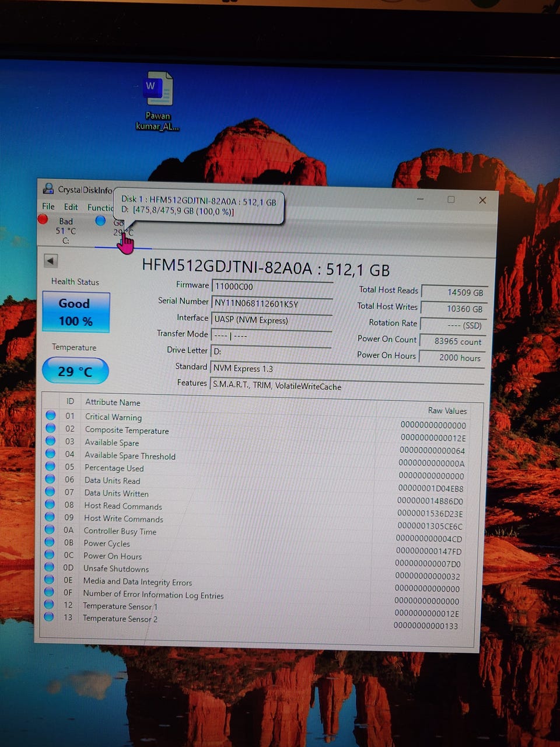Click the Drive Letter field D:
The height and width of the screenshot is (747, 560).
coord(272,352)
